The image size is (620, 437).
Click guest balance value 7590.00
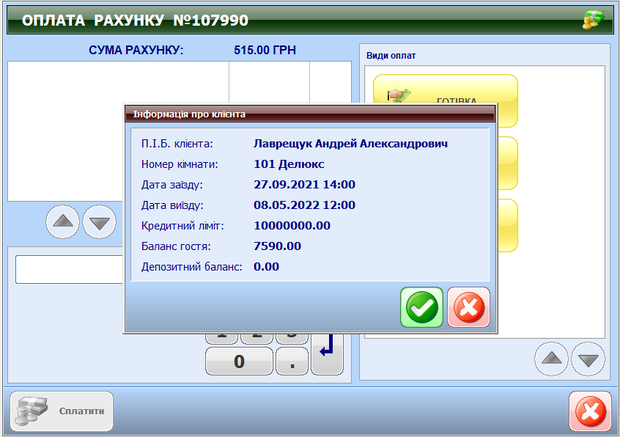278,246
